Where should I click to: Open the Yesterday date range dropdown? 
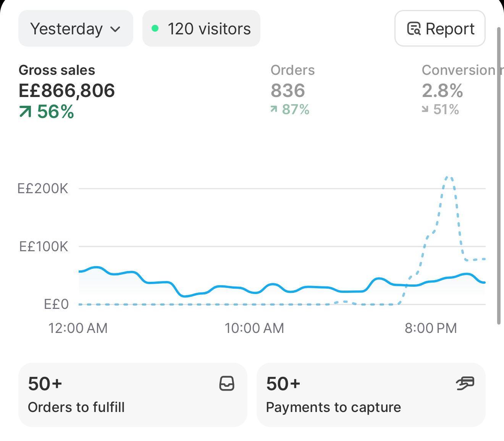click(x=76, y=29)
